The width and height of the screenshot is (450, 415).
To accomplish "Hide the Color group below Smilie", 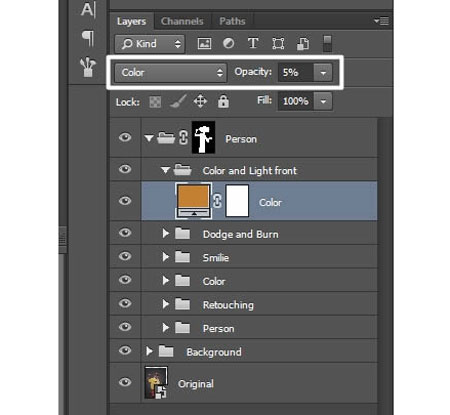I will tap(125, 280).
